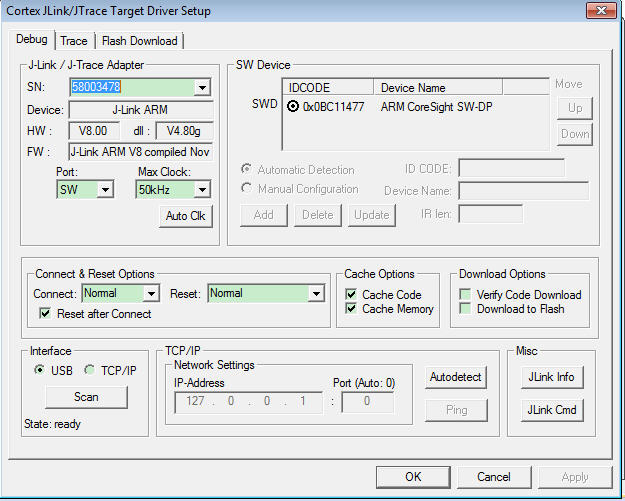The image size is (625, 501).
Task: Click the Apply button
Action: click(x=575, y=477)
